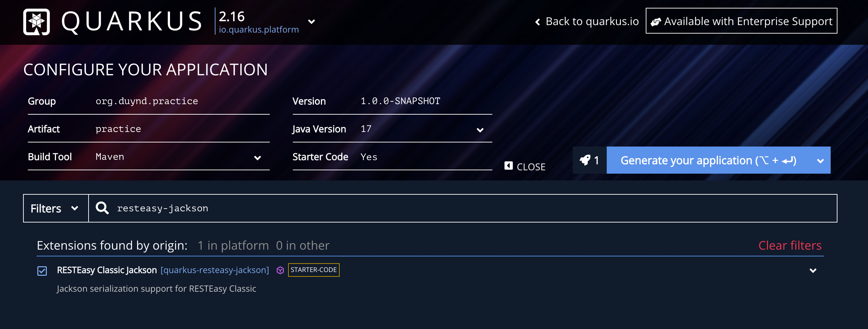Click the back chevron beside quarkus.io
The height and width of the screenshot is (329, 868).
pos(537,22)
